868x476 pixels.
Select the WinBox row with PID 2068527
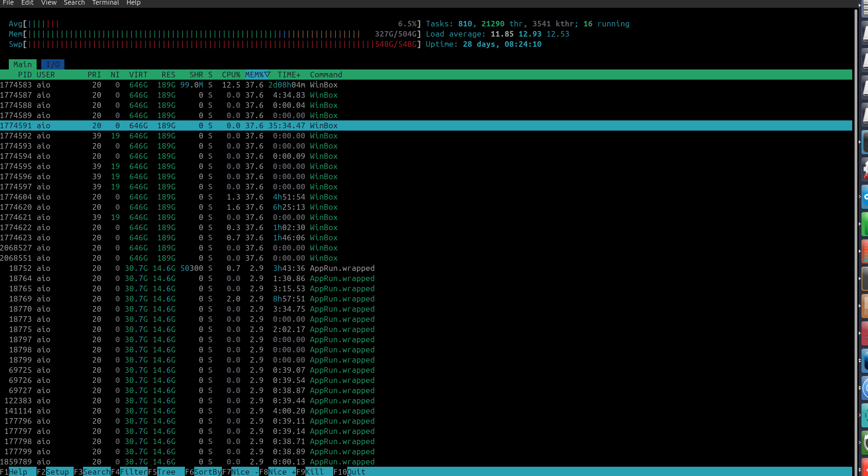[x=426, y=248]
